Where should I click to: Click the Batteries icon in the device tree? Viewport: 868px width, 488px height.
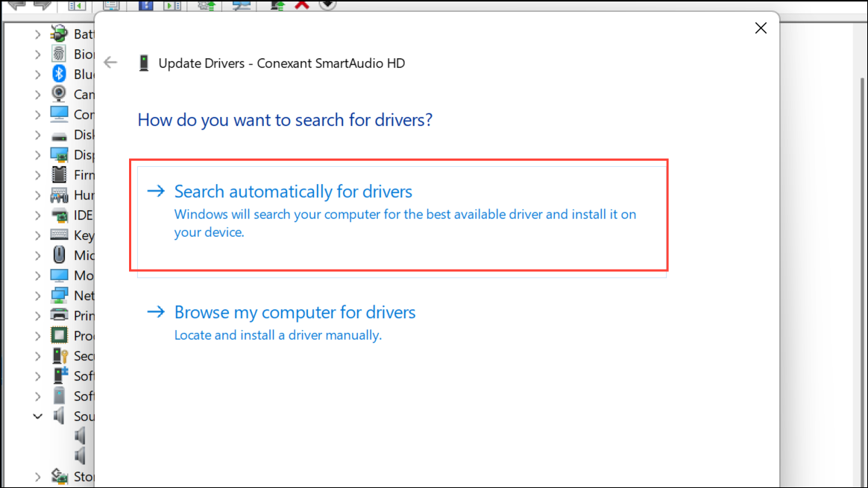click(x=59, y=34)
